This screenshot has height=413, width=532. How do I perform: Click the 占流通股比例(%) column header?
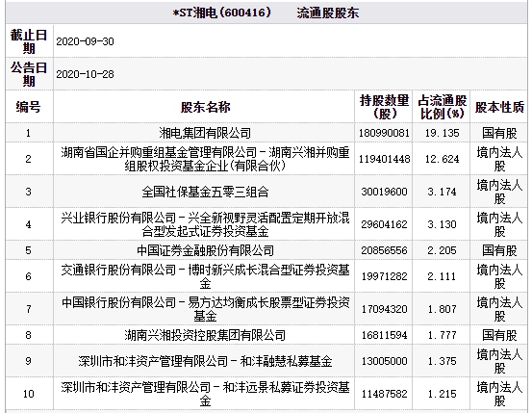tap(443, 107)
